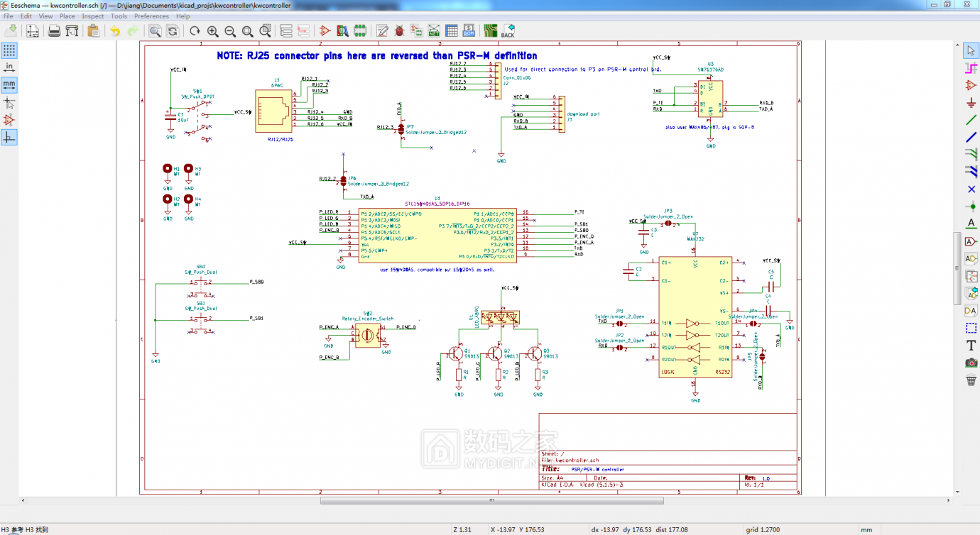Annotate schematic symbols
Viewport: 980px width, 535px height.
382,31
